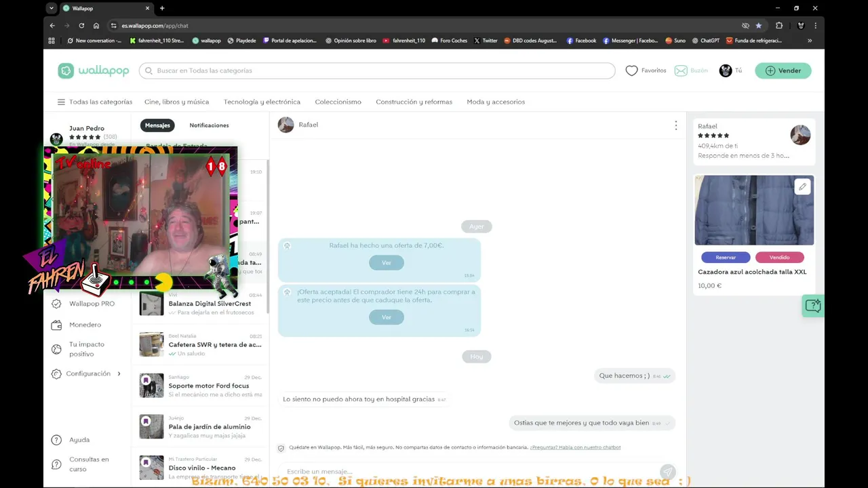Select Moda y accesorios category
Screen dimensions: 868x488
[x=496, y=102]
